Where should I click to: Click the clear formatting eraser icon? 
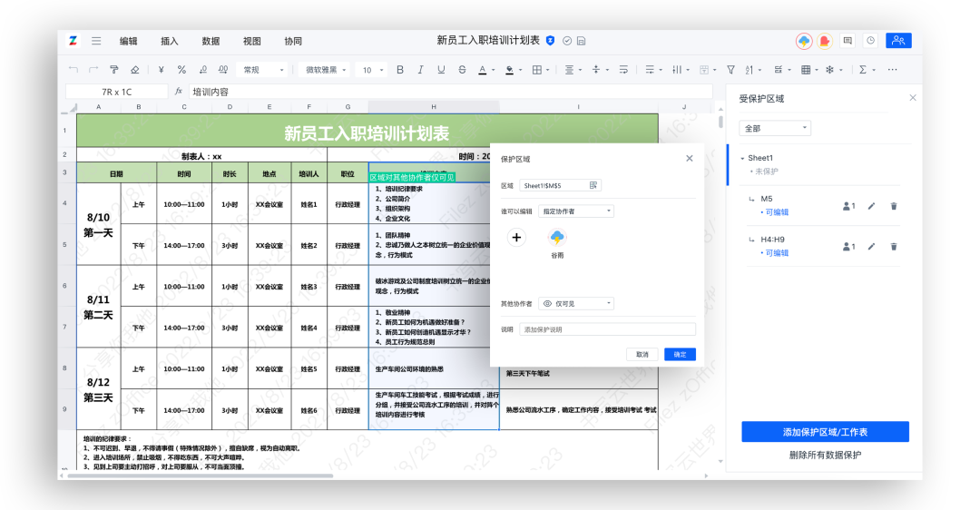click(135, 69)
